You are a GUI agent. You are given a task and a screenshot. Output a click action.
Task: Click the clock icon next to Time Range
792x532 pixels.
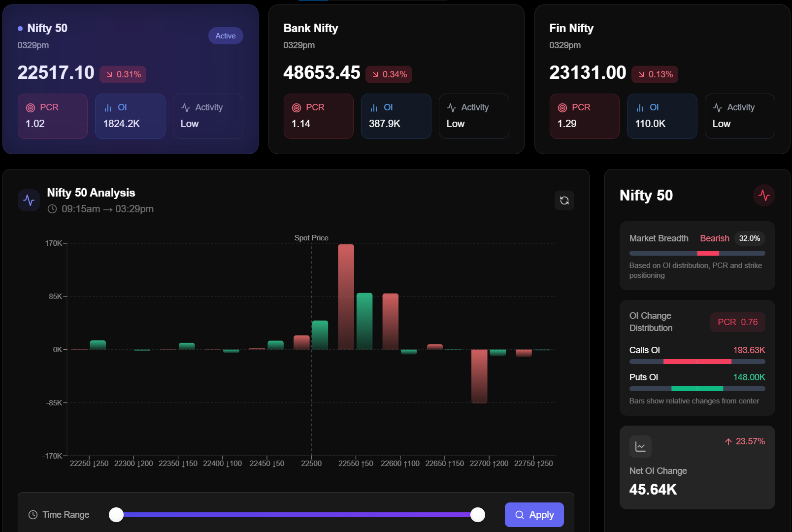(x=33, y=515)
